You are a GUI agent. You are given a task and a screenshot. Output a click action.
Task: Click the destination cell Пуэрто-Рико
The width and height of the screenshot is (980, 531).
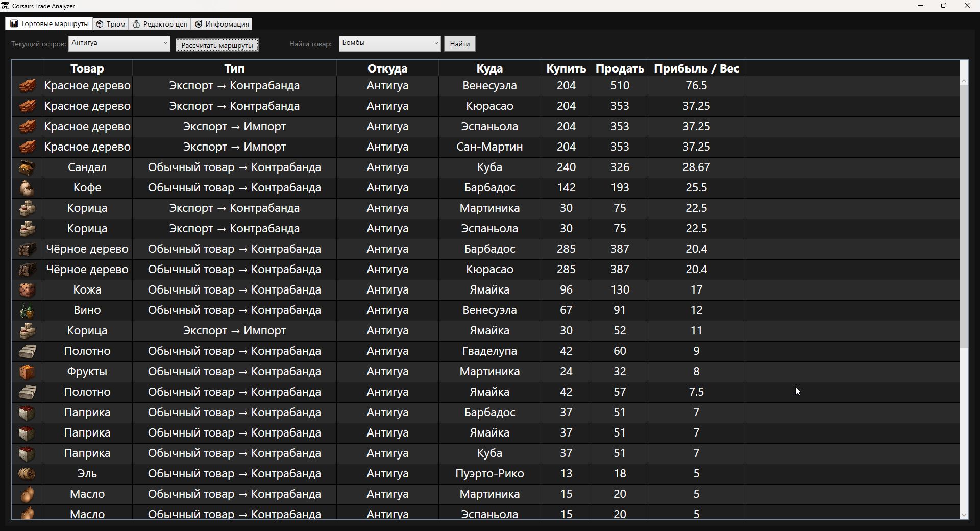click(489, 474)
